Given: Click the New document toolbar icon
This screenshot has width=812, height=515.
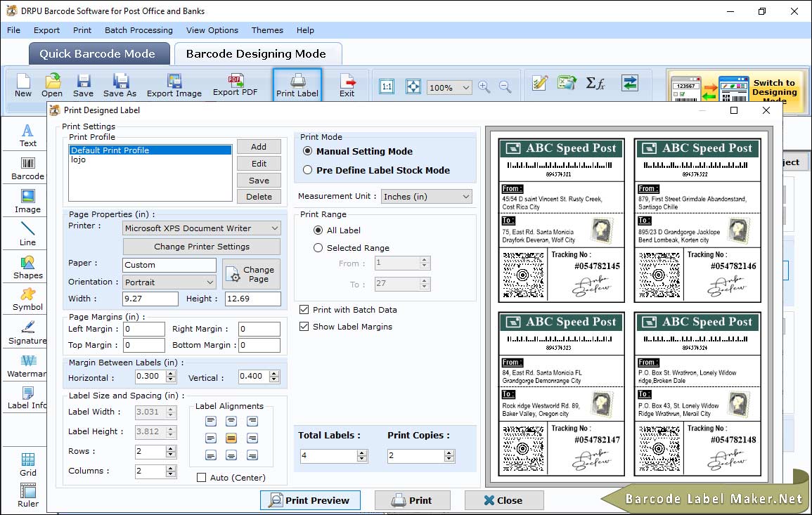Looking at the screenshot, I should point(22,86).
